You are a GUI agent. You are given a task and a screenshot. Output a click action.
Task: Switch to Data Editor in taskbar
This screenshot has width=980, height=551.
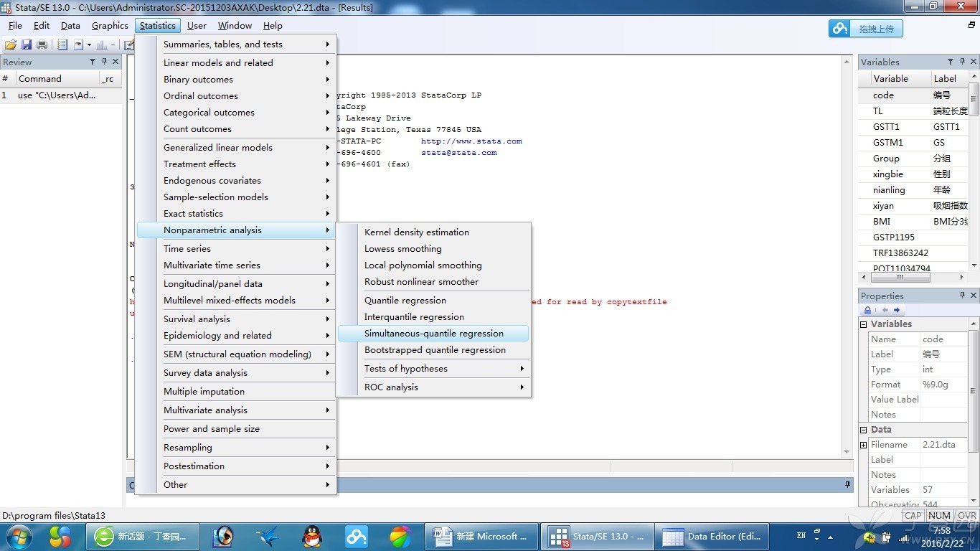712,536
